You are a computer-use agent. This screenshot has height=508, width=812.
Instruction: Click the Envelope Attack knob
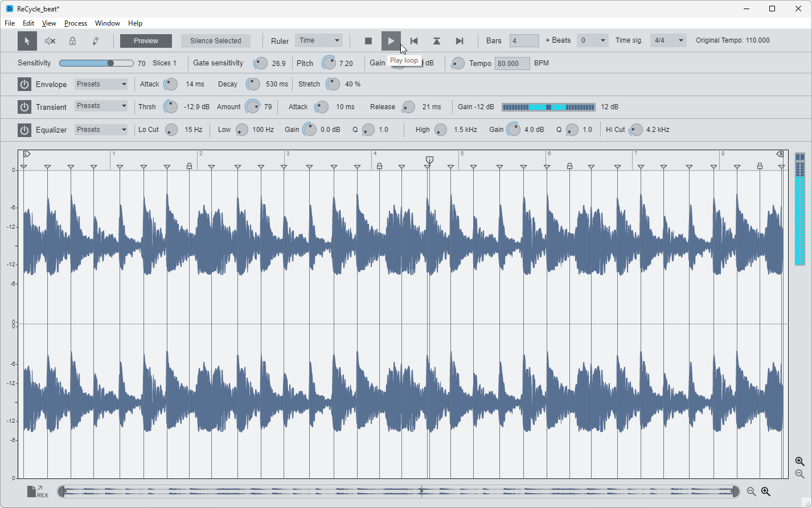coord(171,84)
